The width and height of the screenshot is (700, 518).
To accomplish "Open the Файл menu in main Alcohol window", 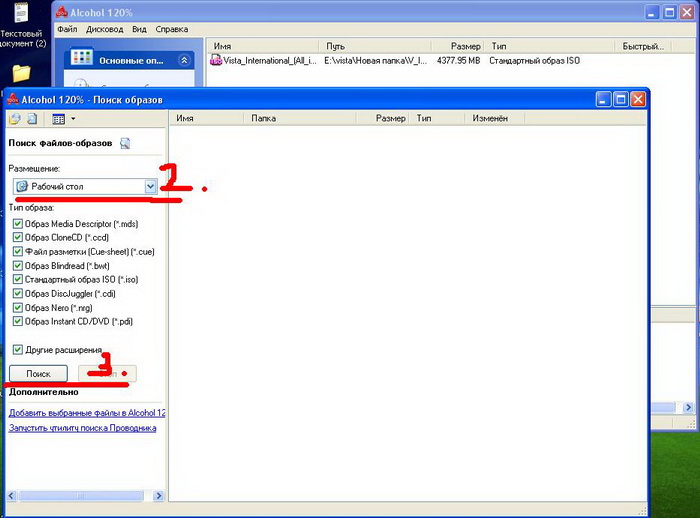I will pos(67,29).
